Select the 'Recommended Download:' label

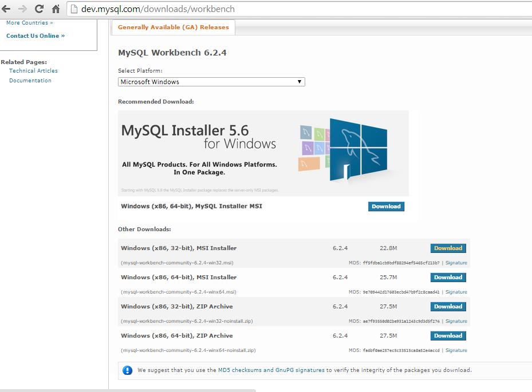[156, 102]
